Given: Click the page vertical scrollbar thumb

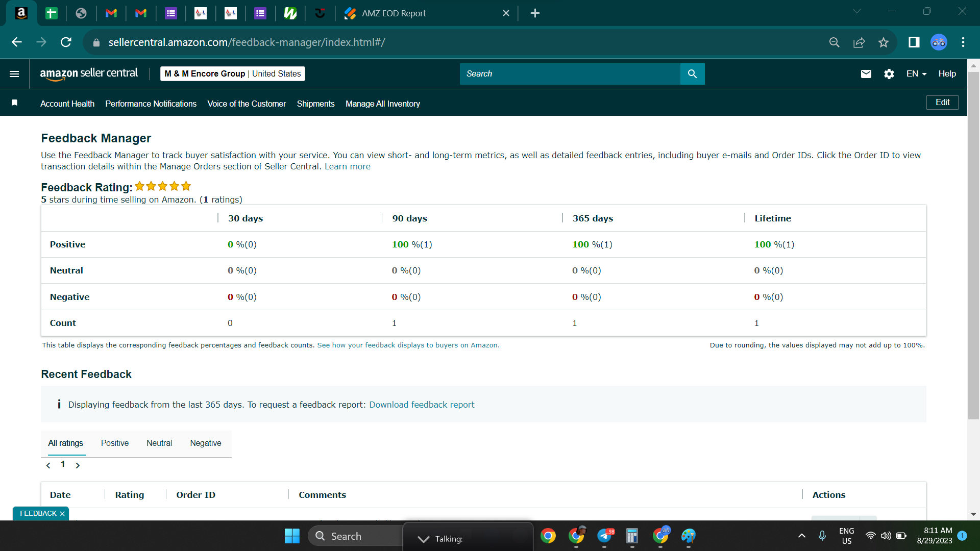Looking at the screenshot, I should pos(973,245).
